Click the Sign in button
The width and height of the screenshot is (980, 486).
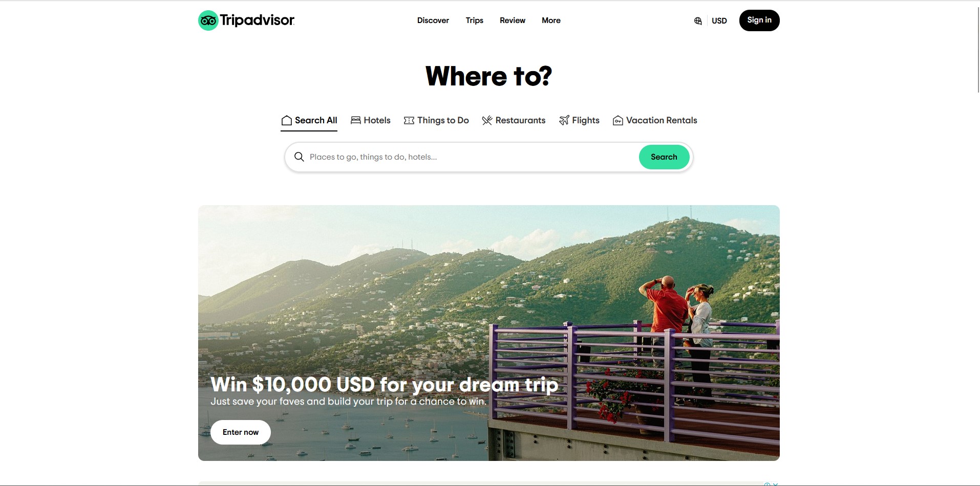[759, 20]
